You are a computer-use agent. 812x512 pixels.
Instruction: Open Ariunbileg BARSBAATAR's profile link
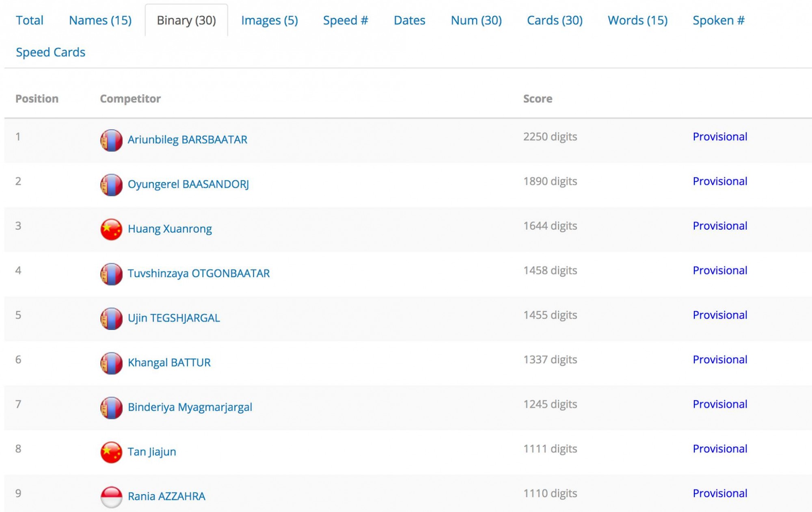(187, 140)
